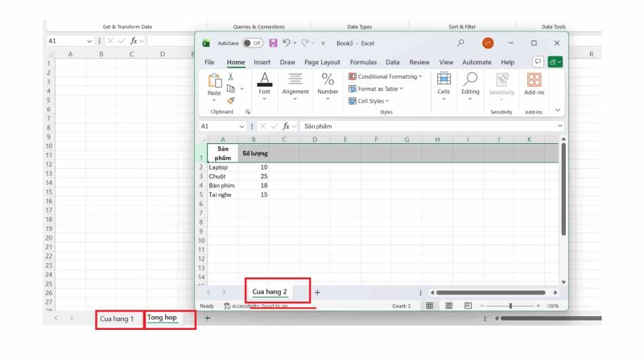Switch to Page Layout view icon
Image resolution: width=644 pixels, height=362 pixels.
pyautogui.click(x=449, y=306)
